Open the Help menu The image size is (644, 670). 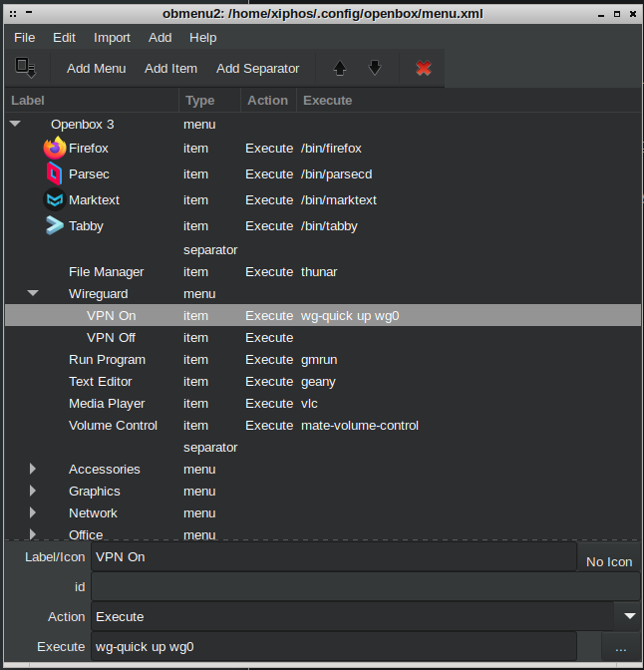pos(203,38)
